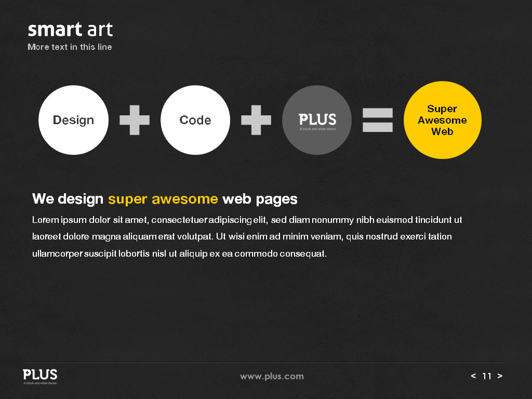Select the Design circle
This screenshot has height=399, width=532.
click(73, 120)
